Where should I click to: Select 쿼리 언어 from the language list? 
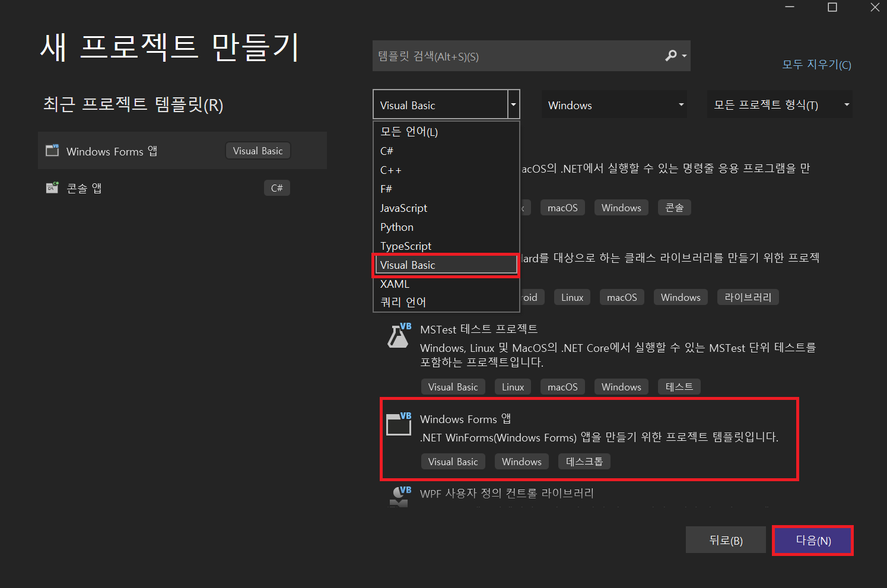(x=446, y=302)
